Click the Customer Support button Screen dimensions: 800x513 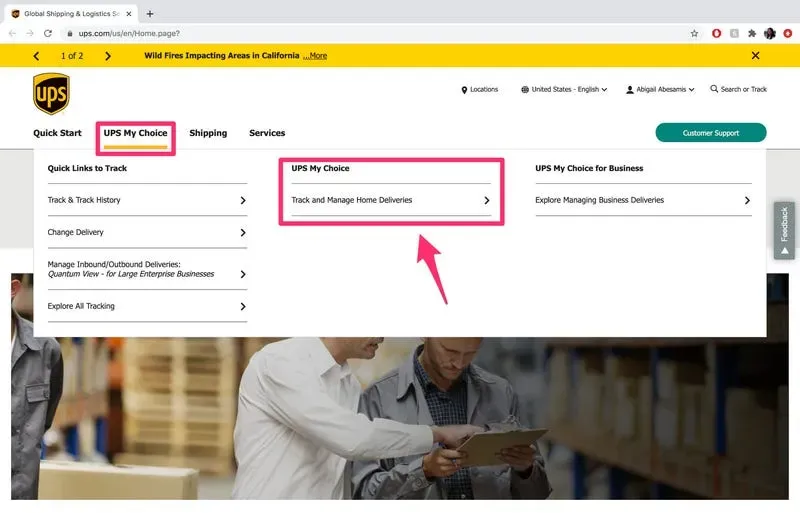point(711,133)
